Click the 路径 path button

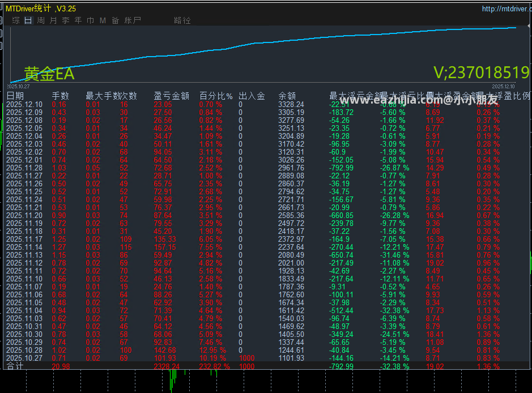182,20
